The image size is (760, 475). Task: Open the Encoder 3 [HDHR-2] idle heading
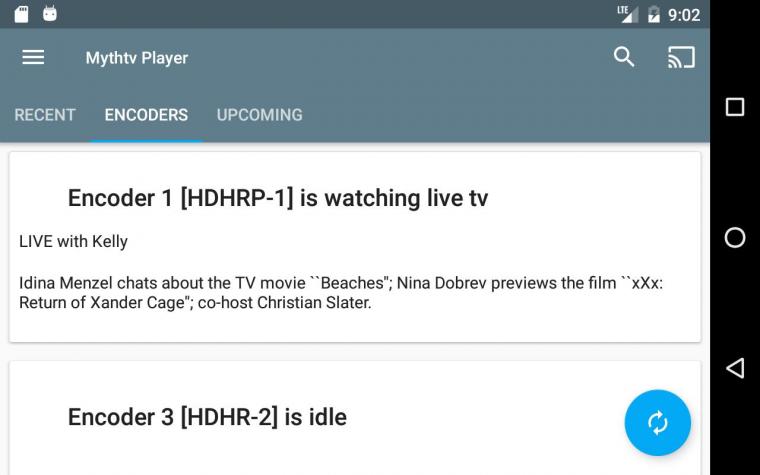click(x=207, y=417)
